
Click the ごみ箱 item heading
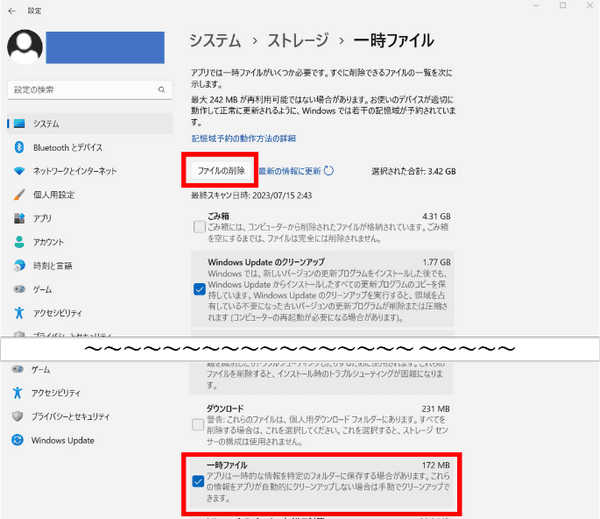click(218, 216)
